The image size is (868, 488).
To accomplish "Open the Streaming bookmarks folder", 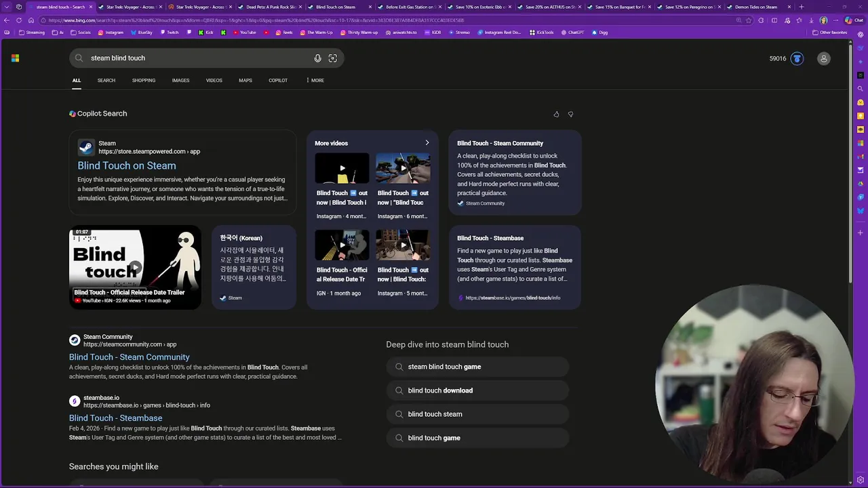I will click(31, 33).
